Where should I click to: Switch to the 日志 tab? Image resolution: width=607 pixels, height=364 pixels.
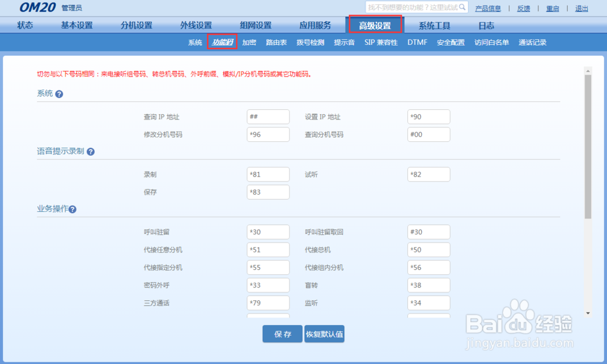tap(486, 25)
